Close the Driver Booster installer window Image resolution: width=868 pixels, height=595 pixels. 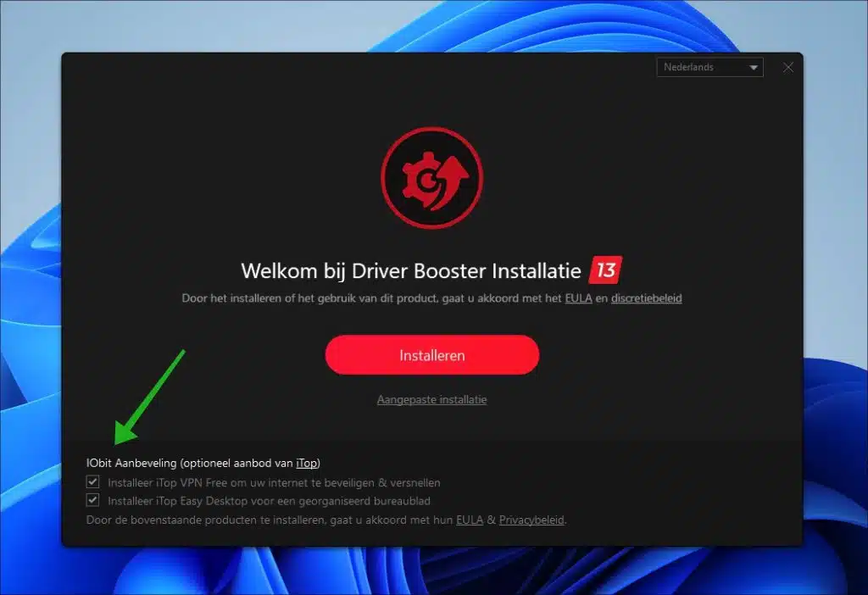788,68
